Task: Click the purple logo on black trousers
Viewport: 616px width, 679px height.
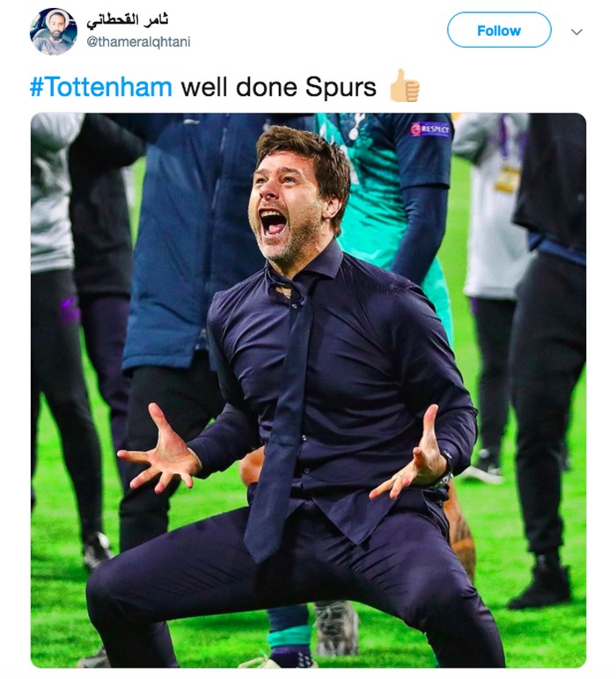Action: pos(70,309)
